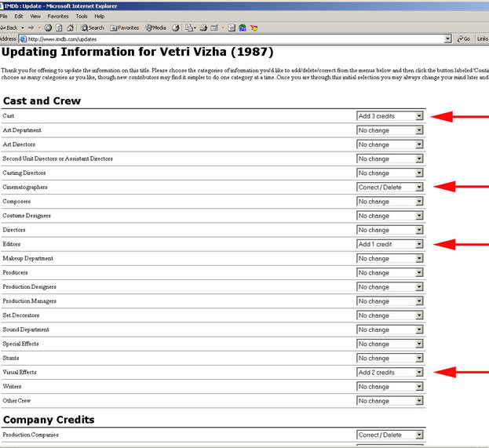Viewport: 489px width, 448px height.
Task: Click the green toolbar icon after Discuss
Action: click(243, 27)
